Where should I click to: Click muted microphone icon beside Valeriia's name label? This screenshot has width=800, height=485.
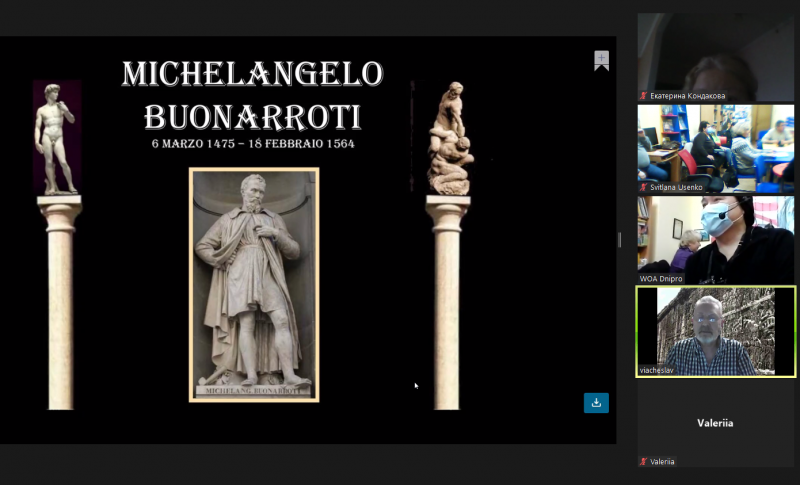[644, 462]
